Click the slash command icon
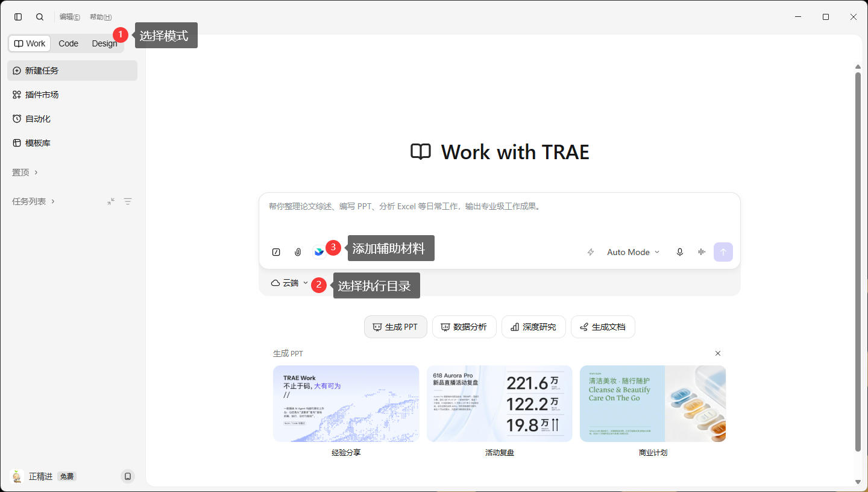This screenshot has height=492, width=868. point(276,252)
